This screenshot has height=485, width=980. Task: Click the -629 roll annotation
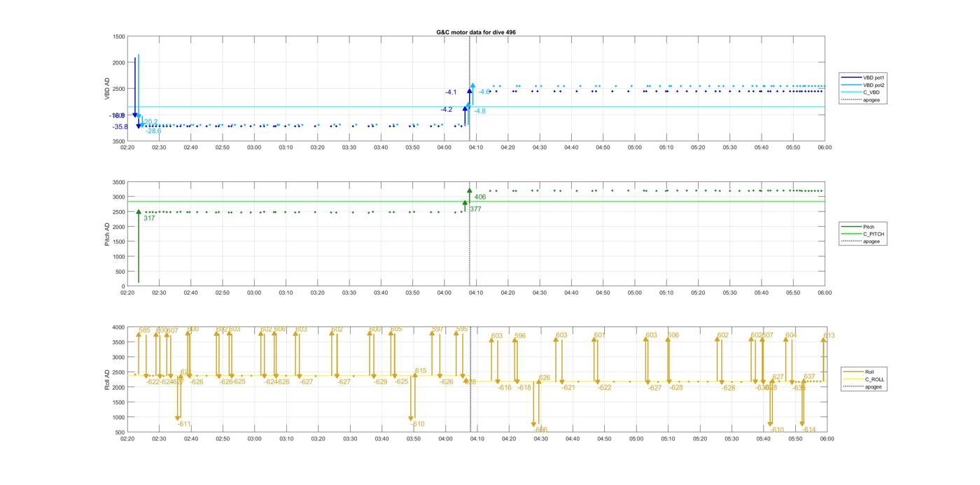pyautogui.click(x=380, y=382)
